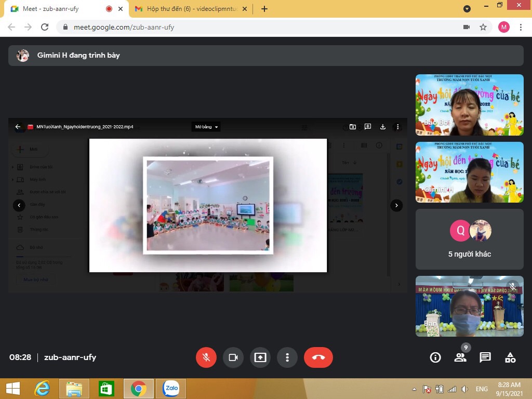Viewport: 532px width, 399px height.
Task: Click the add-to-Drive icon in preview
Action: (x=353, y=127)
